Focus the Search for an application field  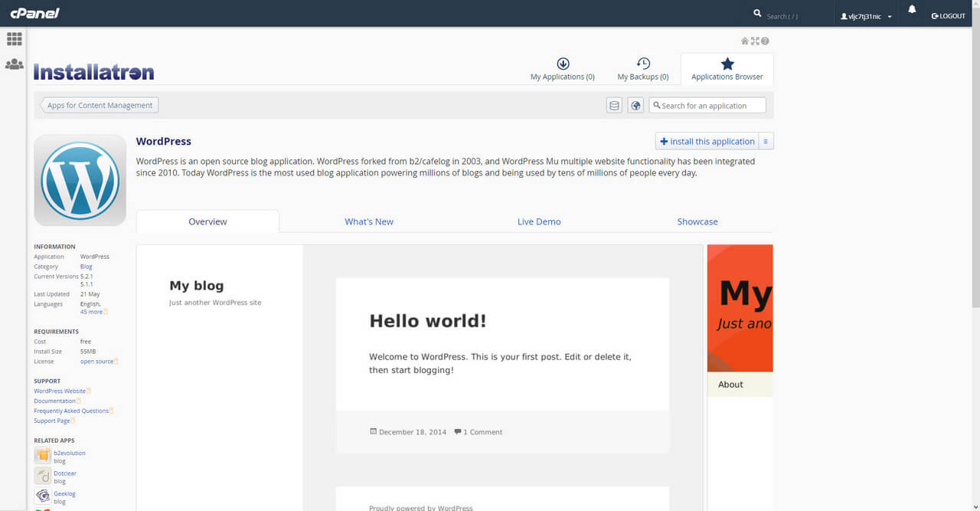pyautogui.click(x=707, y=106)
